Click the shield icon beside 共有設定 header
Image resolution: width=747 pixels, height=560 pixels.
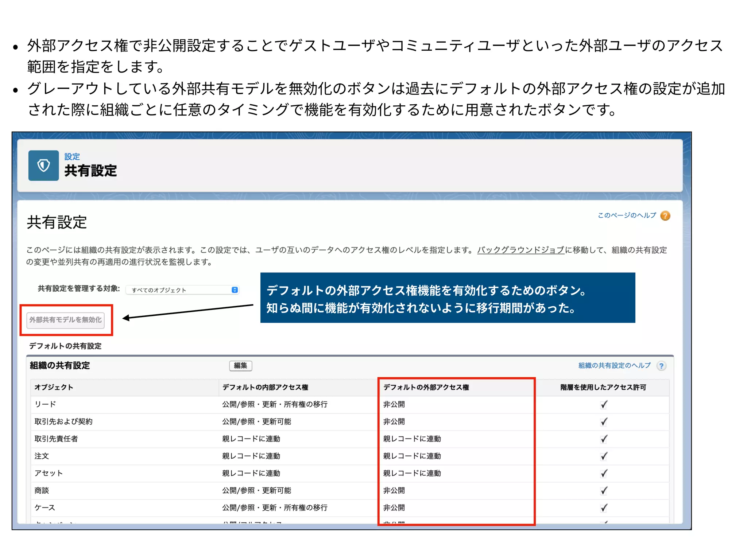coord(43,166)
